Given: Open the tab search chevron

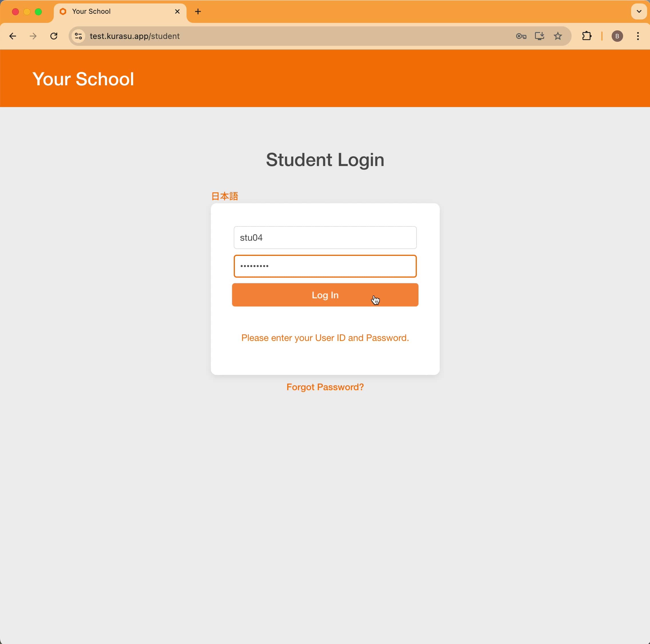Looking at the screenshot, I should [638, 11].
